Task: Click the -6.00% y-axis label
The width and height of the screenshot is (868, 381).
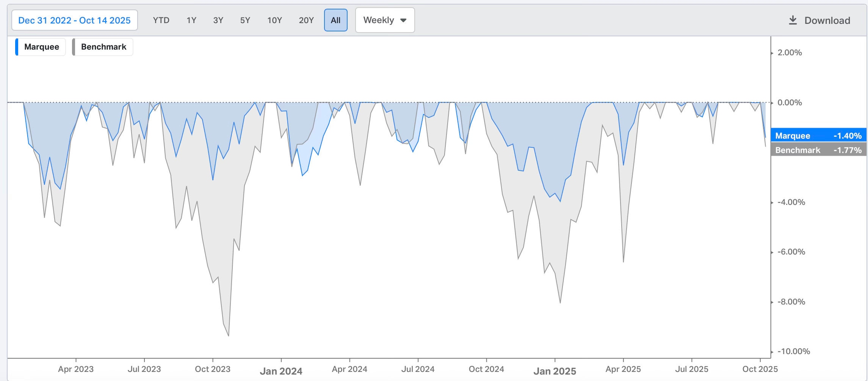Action: click(791, 252)
